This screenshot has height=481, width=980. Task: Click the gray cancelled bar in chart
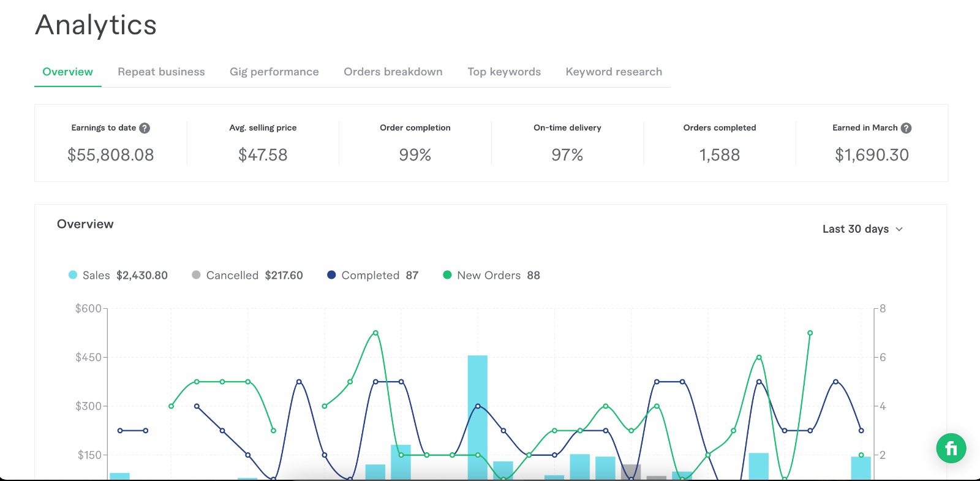coord(630,472)
